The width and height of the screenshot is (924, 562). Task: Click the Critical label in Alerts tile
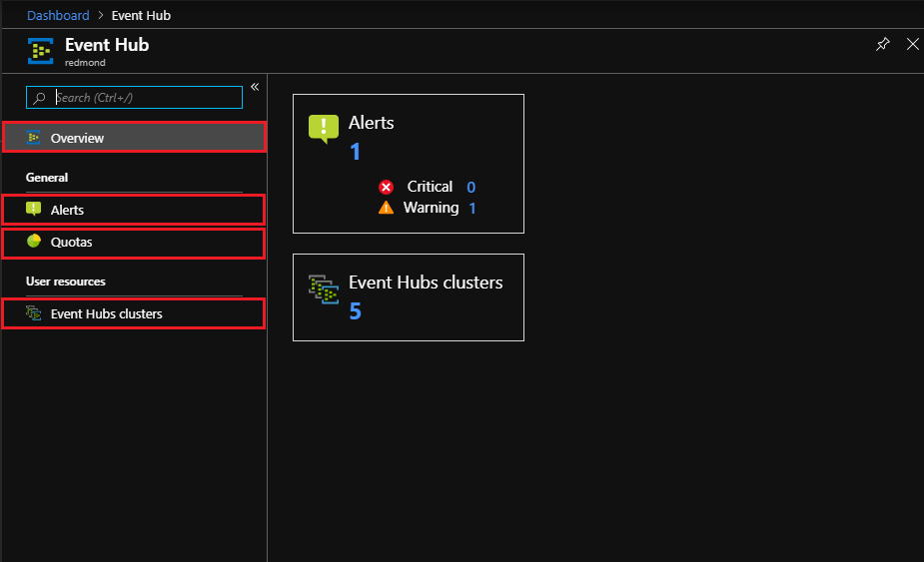click(430, 186)
